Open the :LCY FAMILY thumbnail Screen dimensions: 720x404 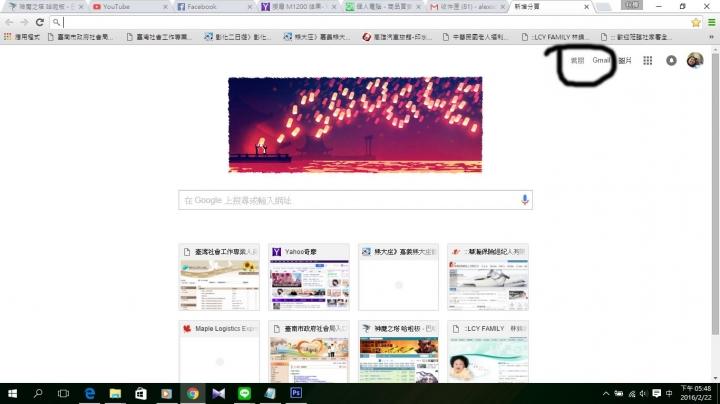tap(488, 351)
